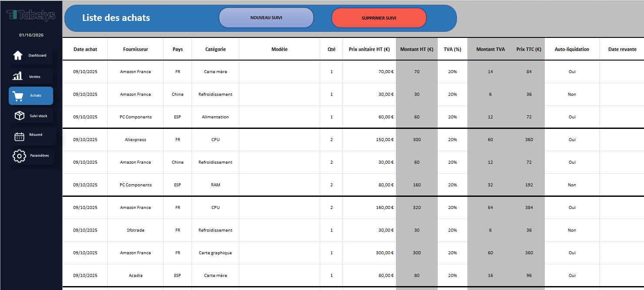Select the Date revante column header
This screenshot has width=644, height=290.
[x=622, y=49]
